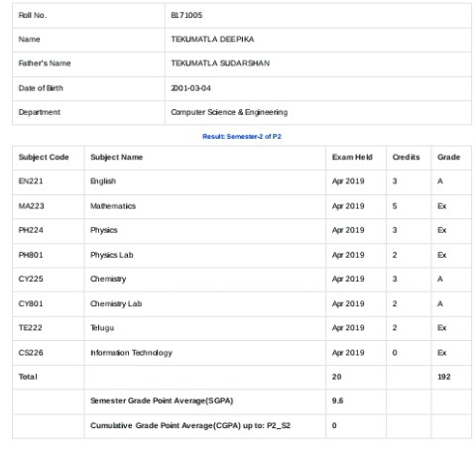Screen dimensions: 476x457
Task: Click the 'Result: Semester-2 of P2' link
Action: click(x=242, y=136)
